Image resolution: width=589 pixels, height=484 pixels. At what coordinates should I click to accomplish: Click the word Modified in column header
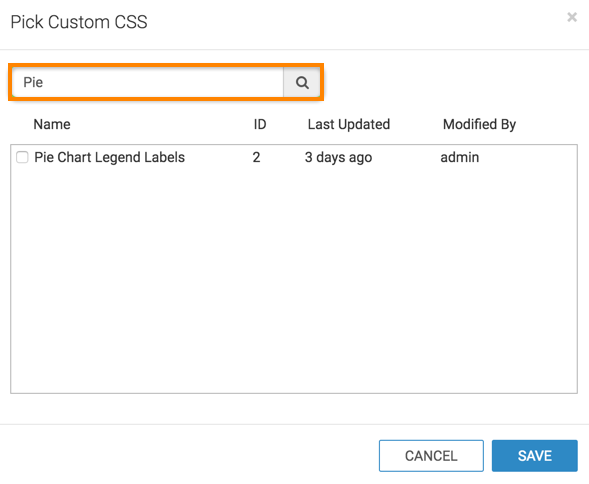[x=470, y=124]
